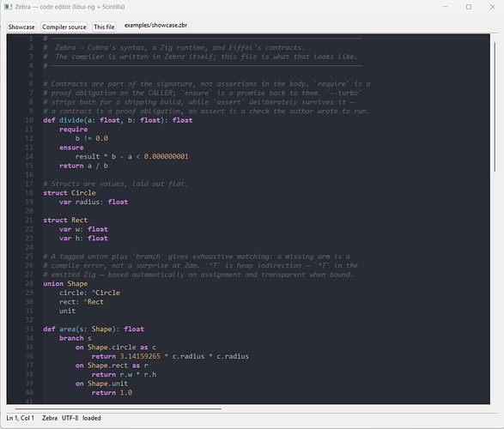Screen dimensions: 504x429
Task: Click the 3.14159265 number literal
Action: point(140,356)
